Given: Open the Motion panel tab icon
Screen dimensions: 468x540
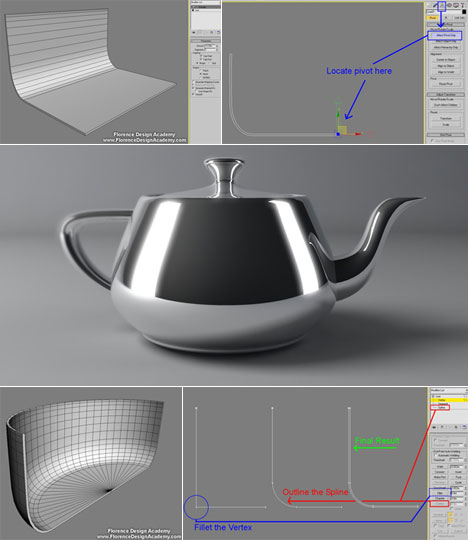Looking at the screenshot, I should pyautogui.click(x=449, y=6).
